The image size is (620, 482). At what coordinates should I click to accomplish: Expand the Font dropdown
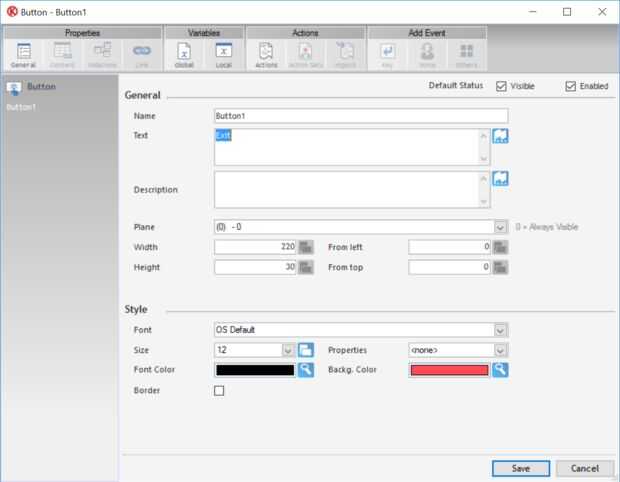coord(500,330)
